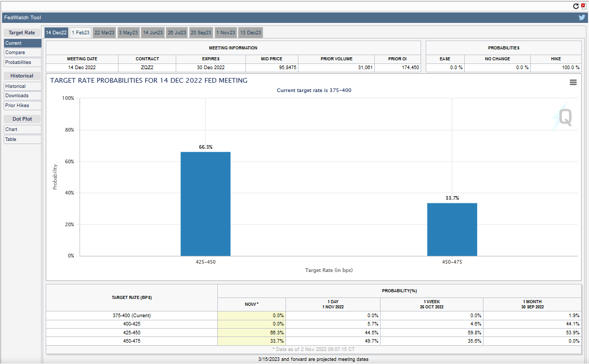The height and width of the screenshot is (364, 589).
Task: Click the NO CHANGE column header
Action: pyautogui.click(x=498, y=59)
